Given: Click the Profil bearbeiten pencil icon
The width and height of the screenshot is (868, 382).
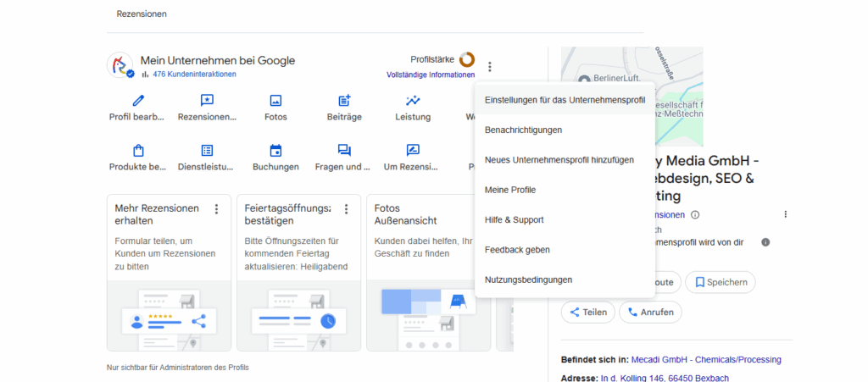Looking at the screenshot, I should pos(138,101).
